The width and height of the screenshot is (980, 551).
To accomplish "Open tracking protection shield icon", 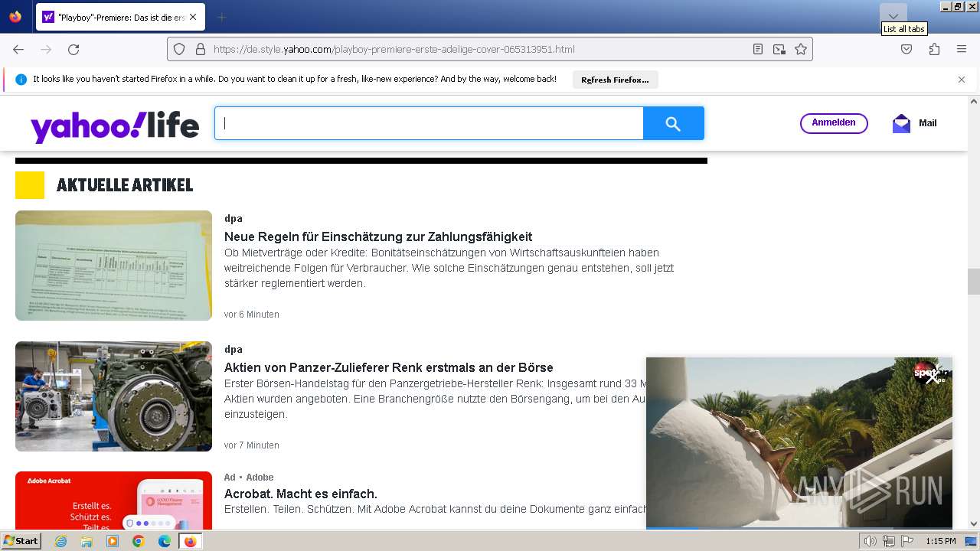I will coord(179,49).
